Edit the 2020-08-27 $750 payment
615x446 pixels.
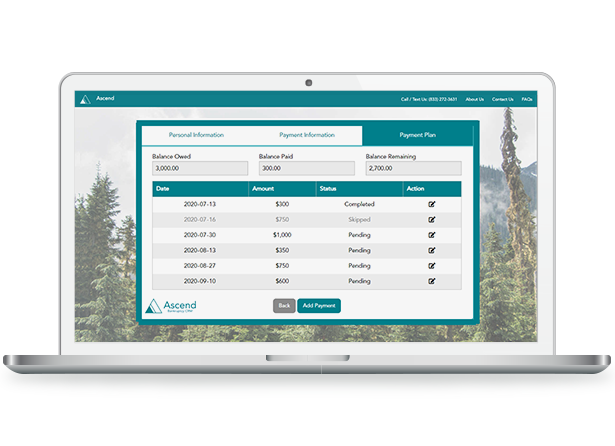point(432,266)
